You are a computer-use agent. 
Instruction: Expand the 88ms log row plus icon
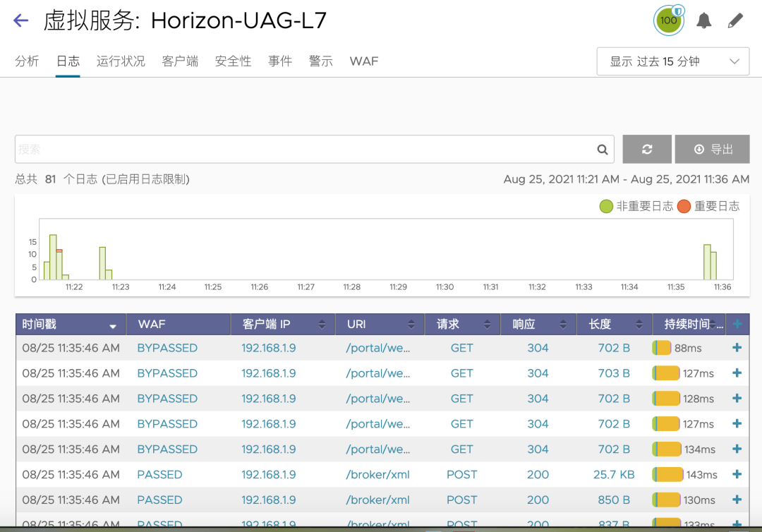[737, 348]
